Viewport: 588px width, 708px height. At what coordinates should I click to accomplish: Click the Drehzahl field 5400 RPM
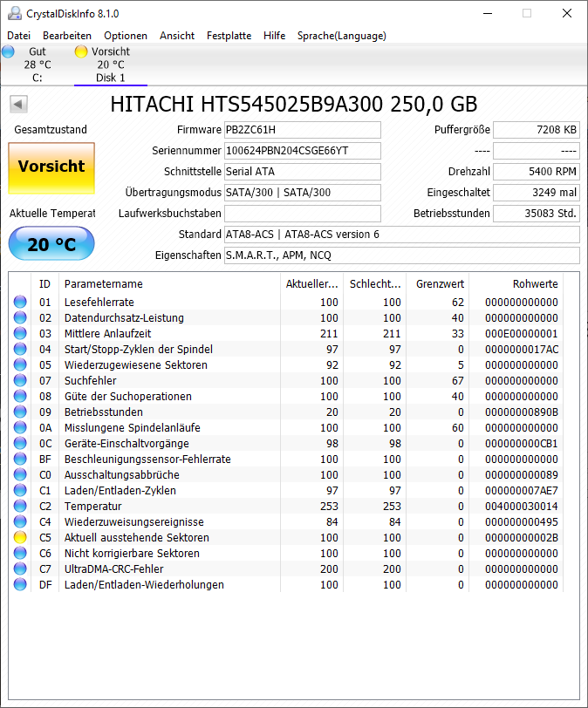[536, 172]
